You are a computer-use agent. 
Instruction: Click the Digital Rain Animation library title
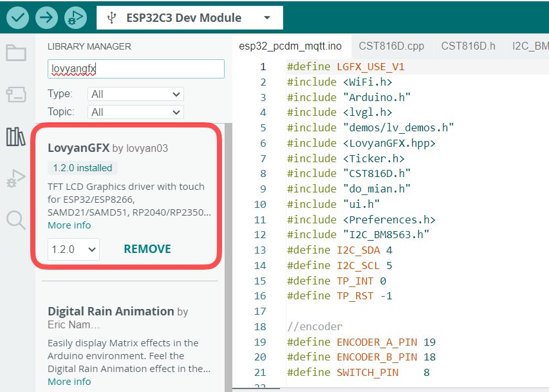[111, 311]
